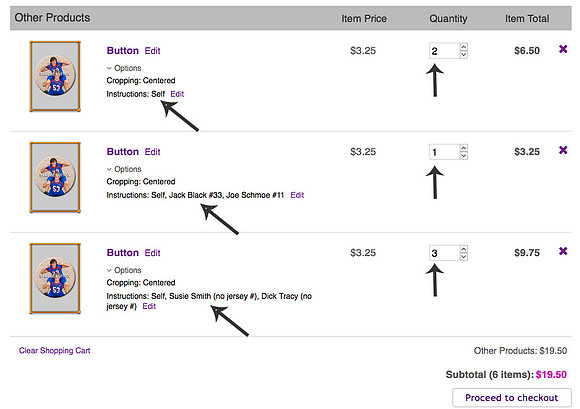
Task: Proceed to checkout
Action: (512, 398)
